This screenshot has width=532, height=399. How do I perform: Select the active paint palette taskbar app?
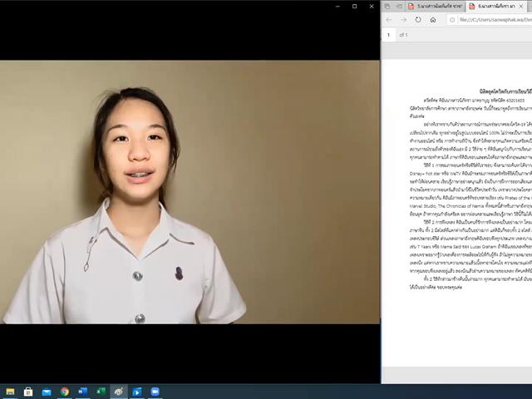[x=119, y=392]
